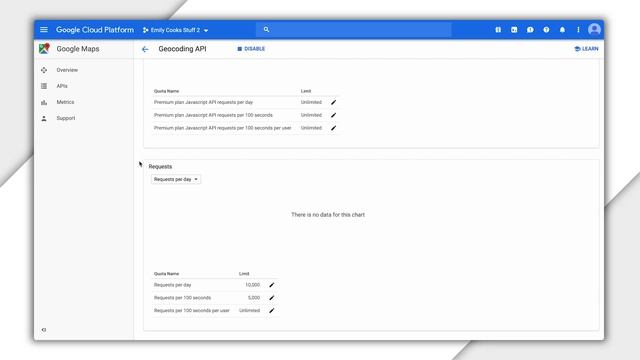Screen dimensions: 640x360
Task: Collapse the sidebar with bottom arrow
Action: [44, 330]
